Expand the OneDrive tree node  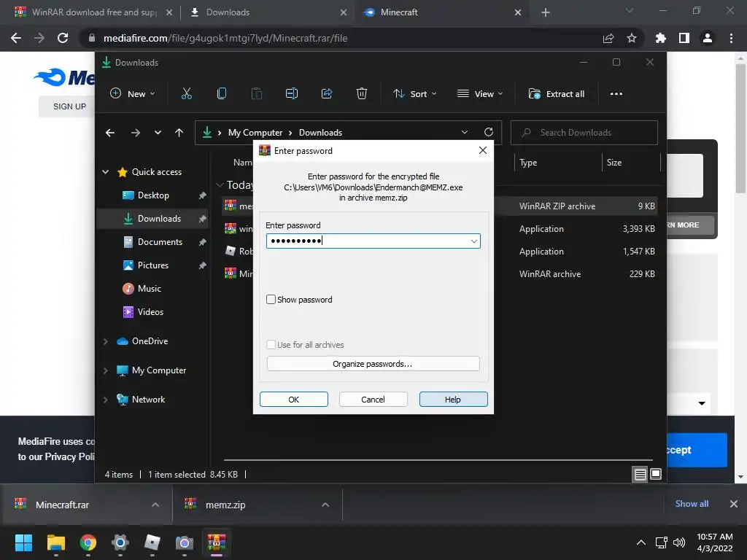tap(106, 341)
